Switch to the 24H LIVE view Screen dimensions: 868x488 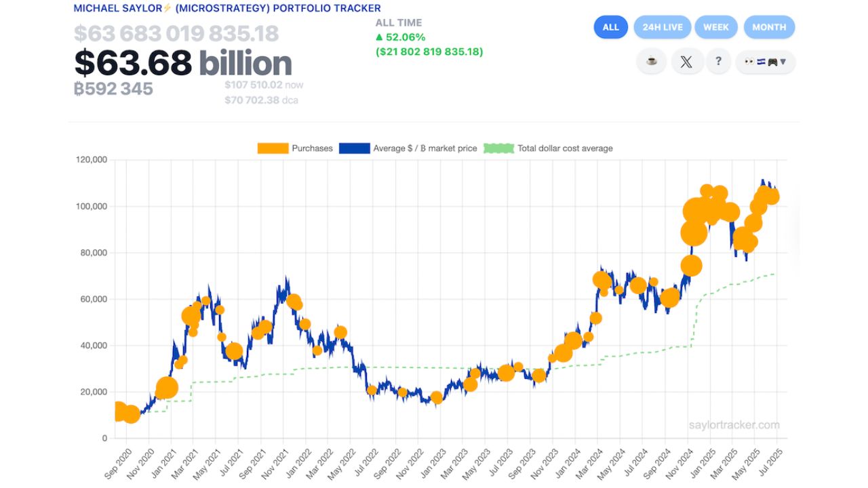[x=663, y=27]
